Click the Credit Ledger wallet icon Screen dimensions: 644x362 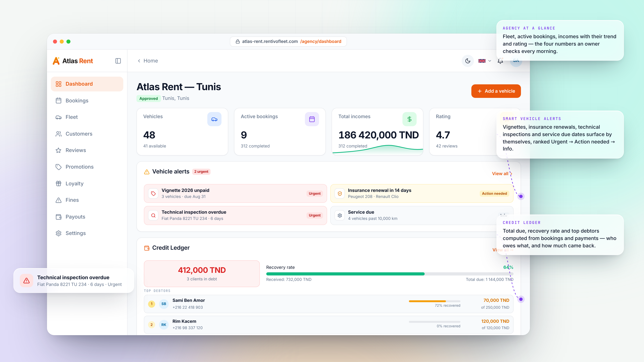point(147,248)
